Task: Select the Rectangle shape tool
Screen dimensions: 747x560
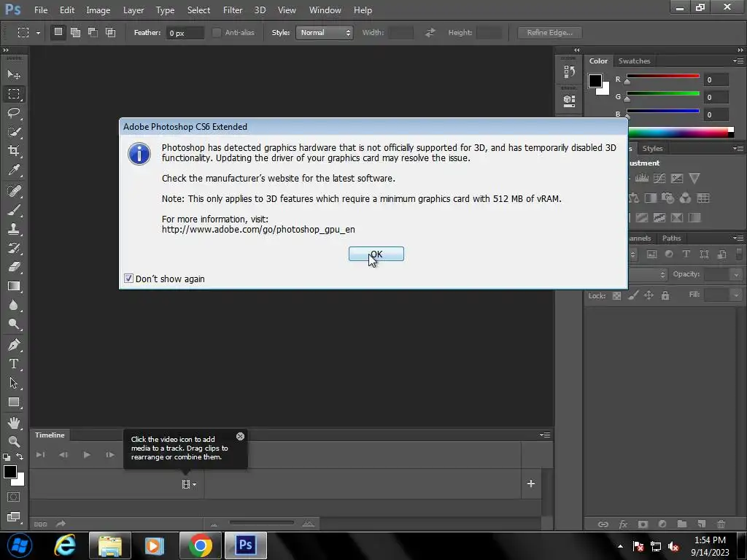Action: point(14,402)
